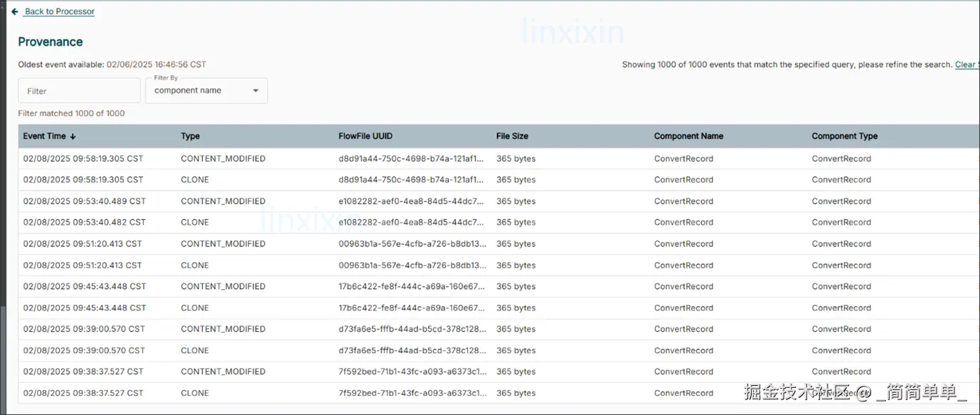
Task: Click Component Name ConvertRecord in 09:53:40.489 row
Action: point(683,201)
